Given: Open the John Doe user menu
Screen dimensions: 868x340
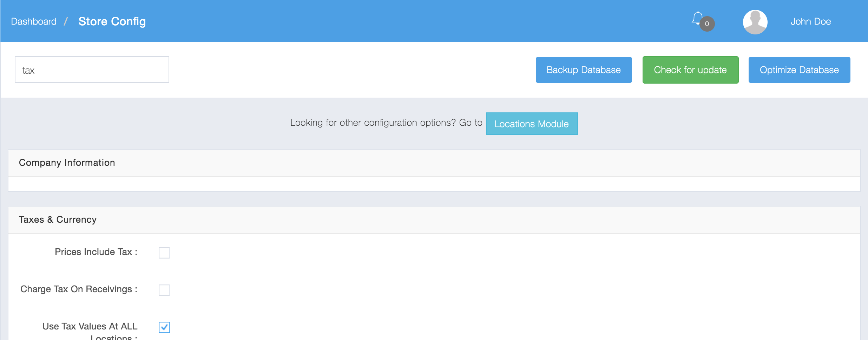Looking at the screenshot, I should (x=810, y=22).
